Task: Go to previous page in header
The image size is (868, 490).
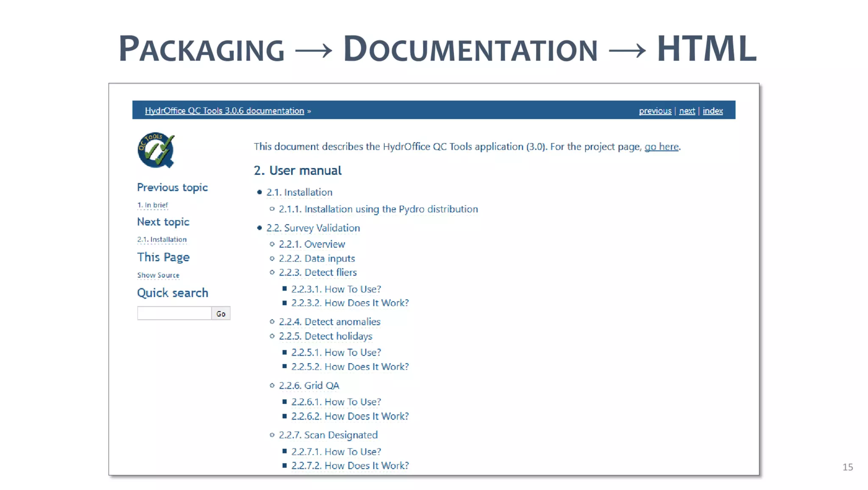Action: click(655, 111)
